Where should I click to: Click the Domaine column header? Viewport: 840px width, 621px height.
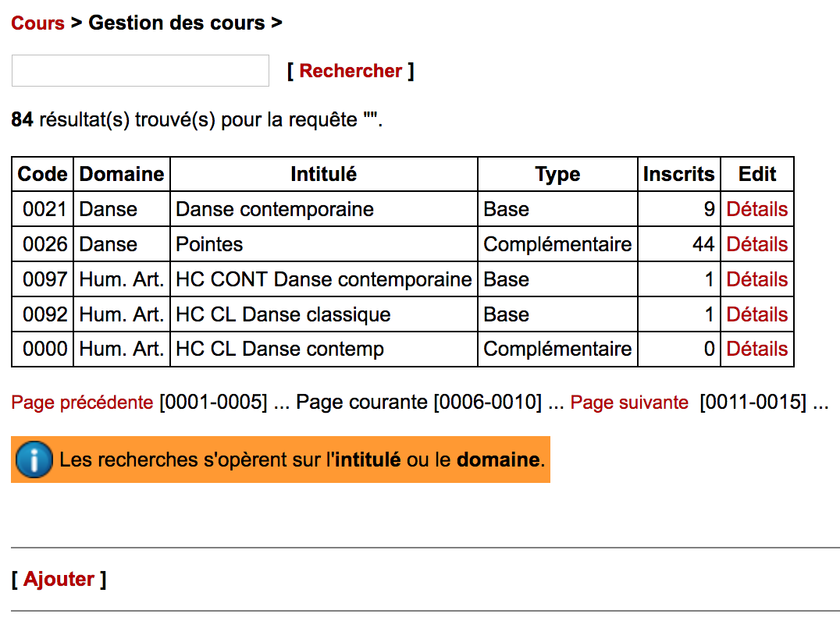tap(122, 174)
